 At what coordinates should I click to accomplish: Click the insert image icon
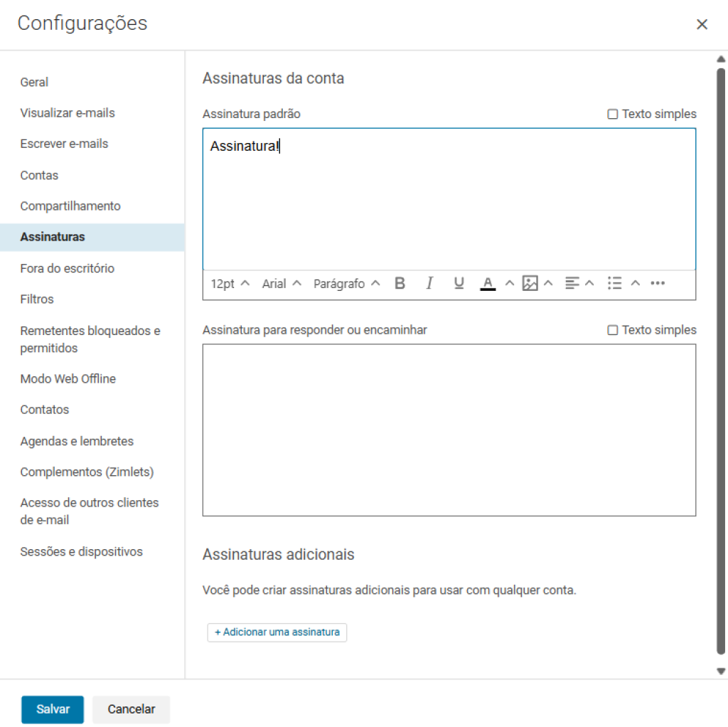pos(530,284)
